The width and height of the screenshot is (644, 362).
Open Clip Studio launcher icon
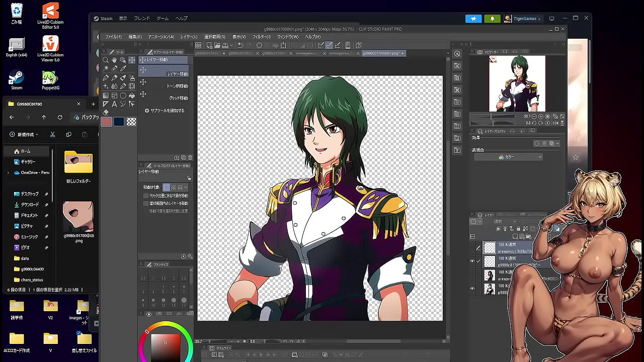pyautogui.click(x=198, y=45)
